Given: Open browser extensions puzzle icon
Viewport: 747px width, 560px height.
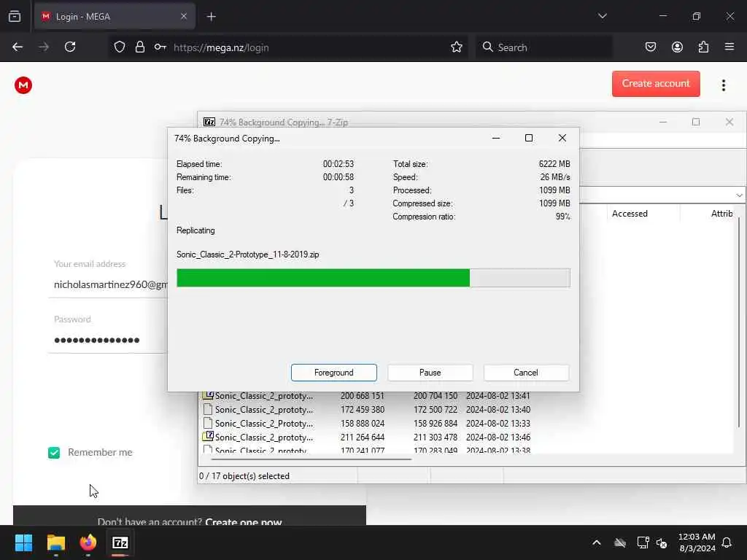Looking at the screenshot, I should pos(703,47).
